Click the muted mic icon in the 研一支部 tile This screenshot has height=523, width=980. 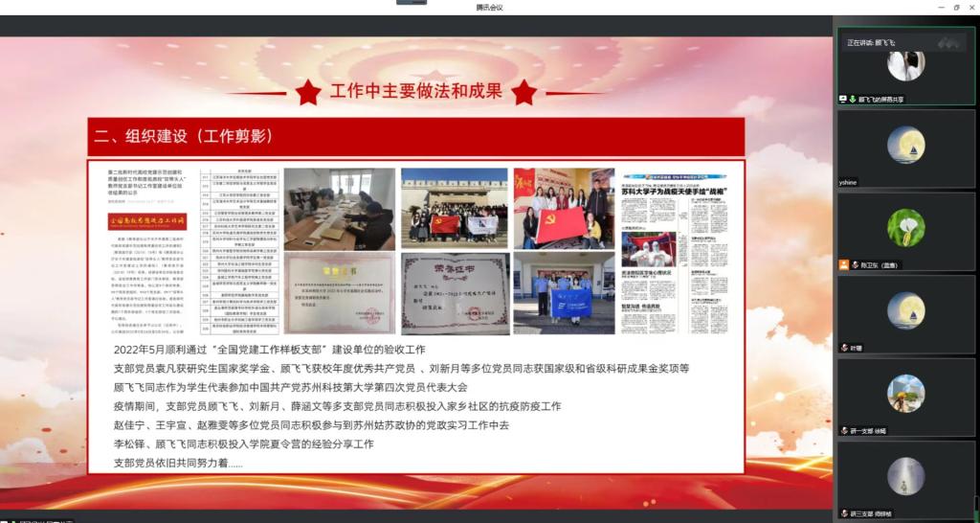pyautogui.click(x=844, y=430)
